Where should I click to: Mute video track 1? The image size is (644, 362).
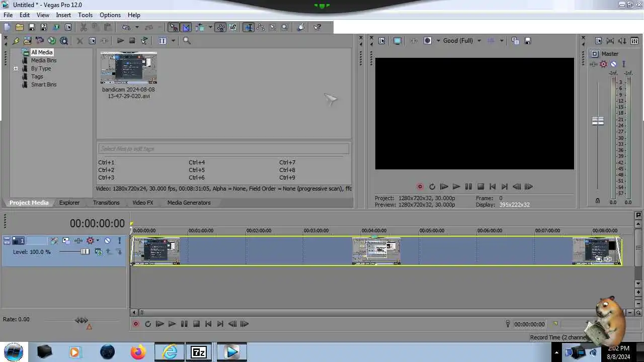(x=107, y=241)
